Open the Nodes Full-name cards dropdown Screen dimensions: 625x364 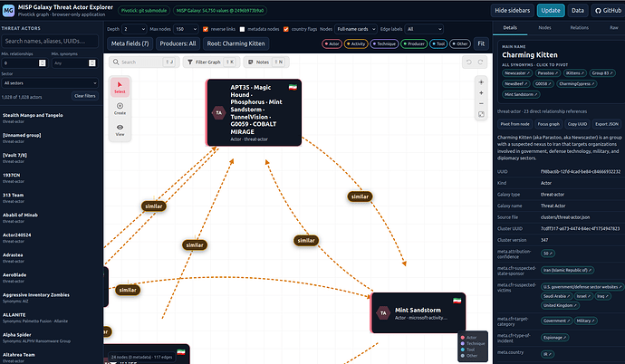[356, 29]
